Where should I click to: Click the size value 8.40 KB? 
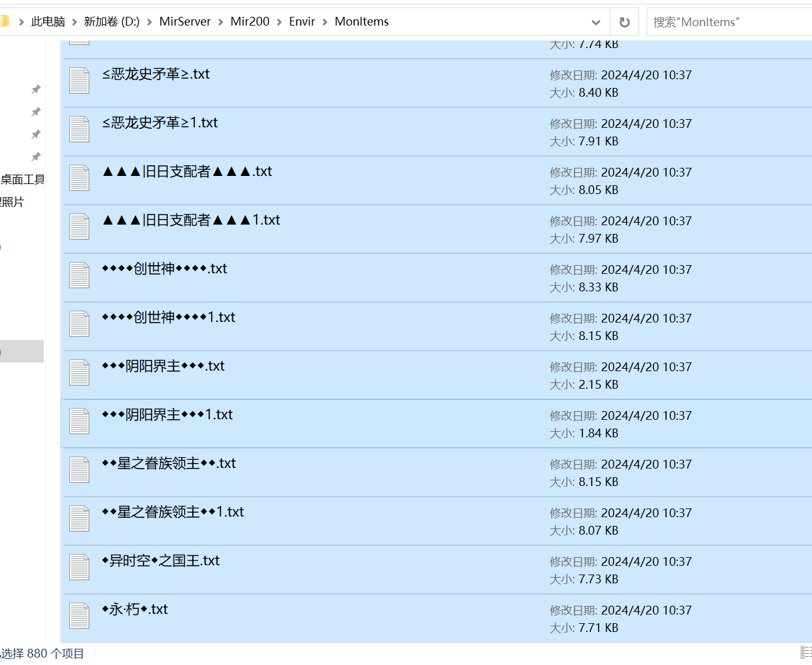(x=598, y=93)
